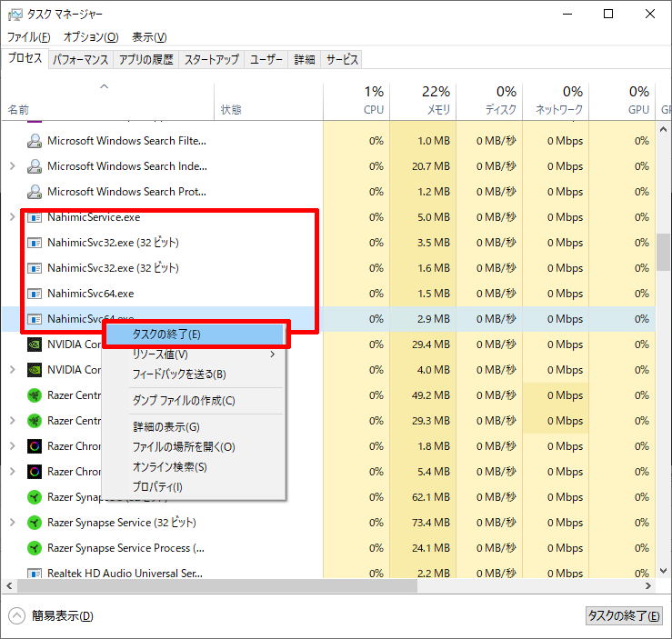
Task: Sort by the GPU column header
Action: (622, 102)
